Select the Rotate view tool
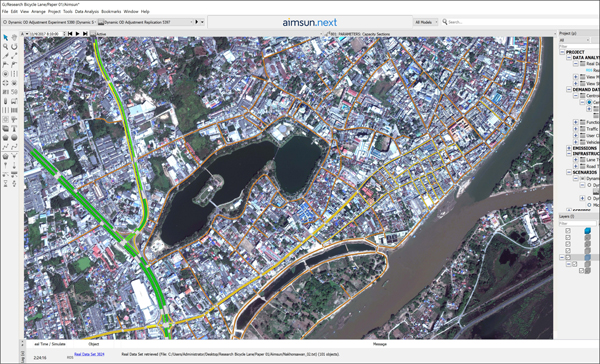This screenshot has height=364, width=600. 14,47
